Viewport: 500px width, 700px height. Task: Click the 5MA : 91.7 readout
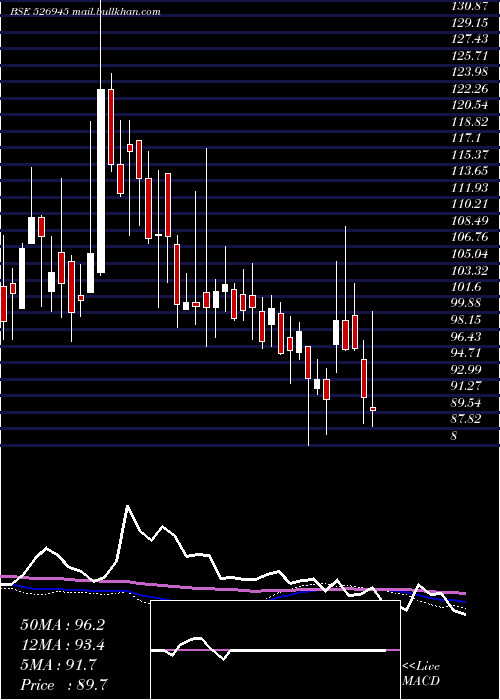(58, 665)
